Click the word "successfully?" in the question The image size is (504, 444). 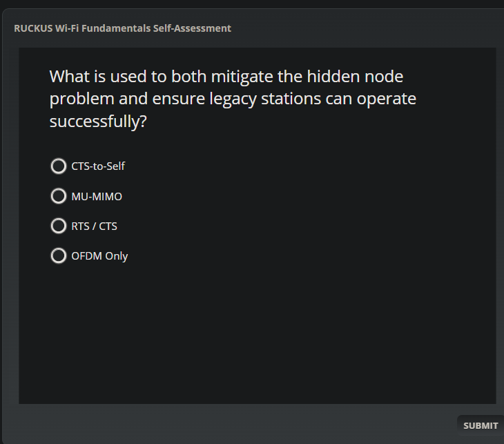point(99,122)
